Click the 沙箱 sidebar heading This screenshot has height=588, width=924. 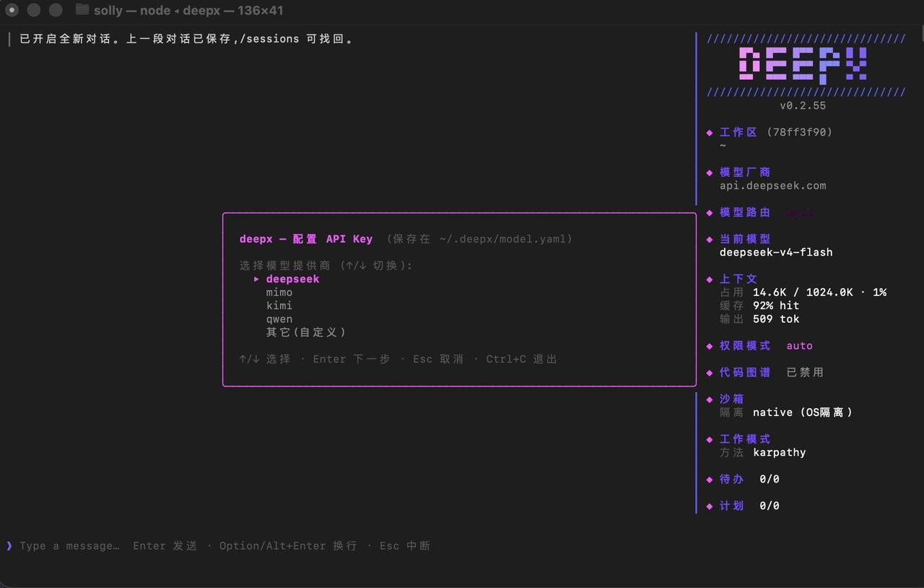(x=731, y=399)
